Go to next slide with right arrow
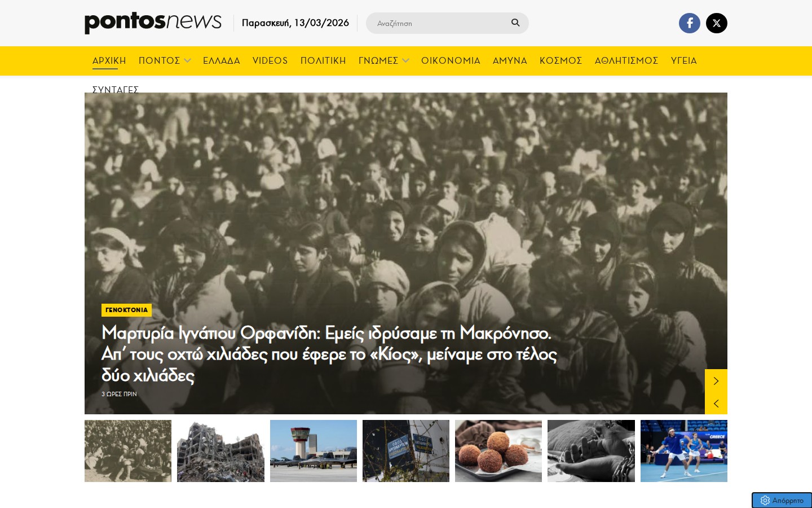This screenshot has height=508, width=812. [716, 381]
